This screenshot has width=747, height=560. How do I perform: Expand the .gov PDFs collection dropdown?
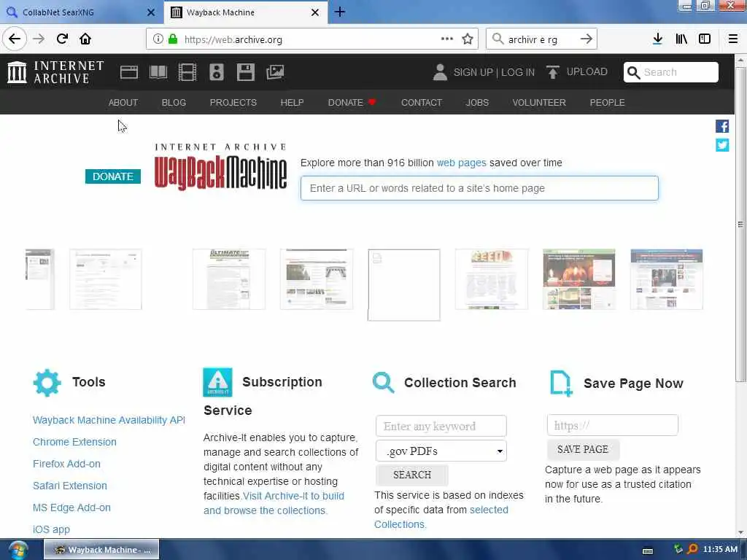click(441, 451)
